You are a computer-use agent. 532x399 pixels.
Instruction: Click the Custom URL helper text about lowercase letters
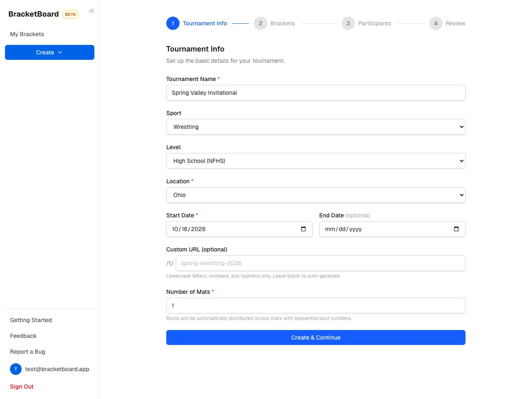point(254,276)
